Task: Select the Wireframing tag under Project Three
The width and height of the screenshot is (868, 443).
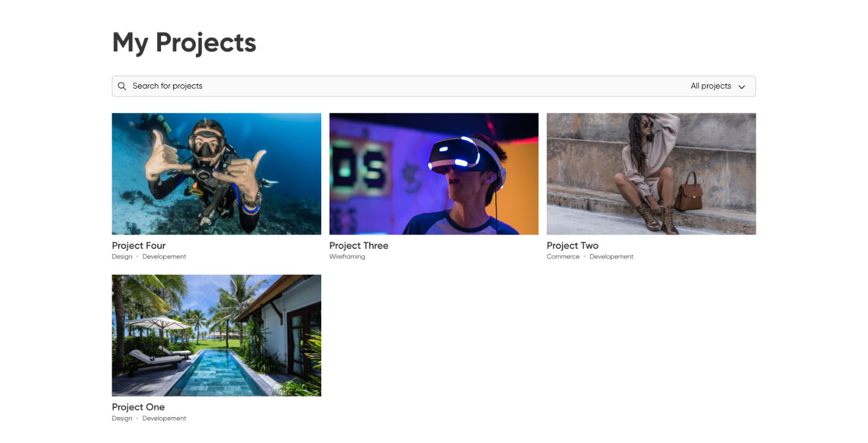Action: click(347, 257)
